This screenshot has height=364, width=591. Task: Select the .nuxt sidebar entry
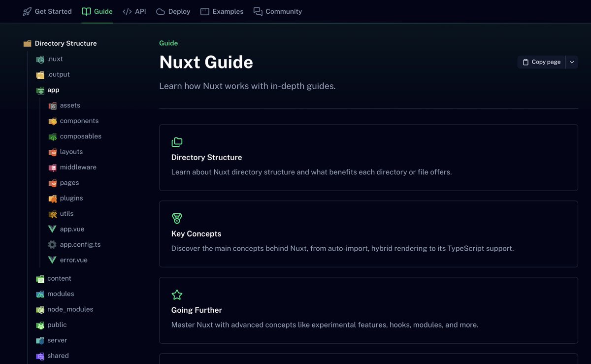55,59
